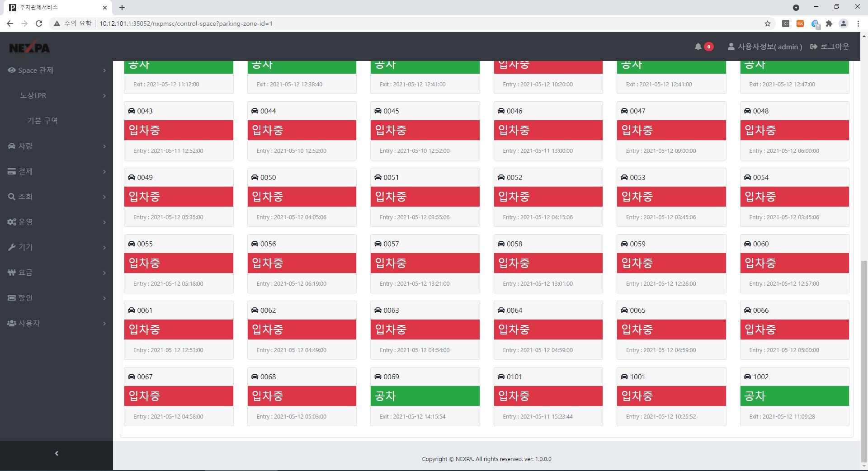This screenshot has height=471, width=868.
Task: Click the car icon beside 차량
Action: click(x=12, y=146)
